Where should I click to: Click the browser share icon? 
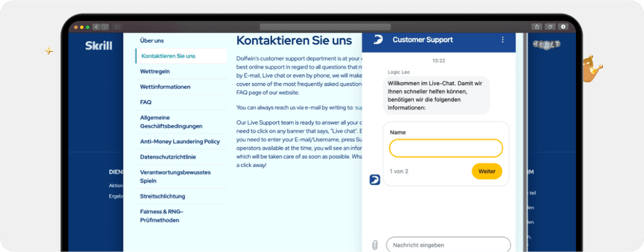pos(537,27)
